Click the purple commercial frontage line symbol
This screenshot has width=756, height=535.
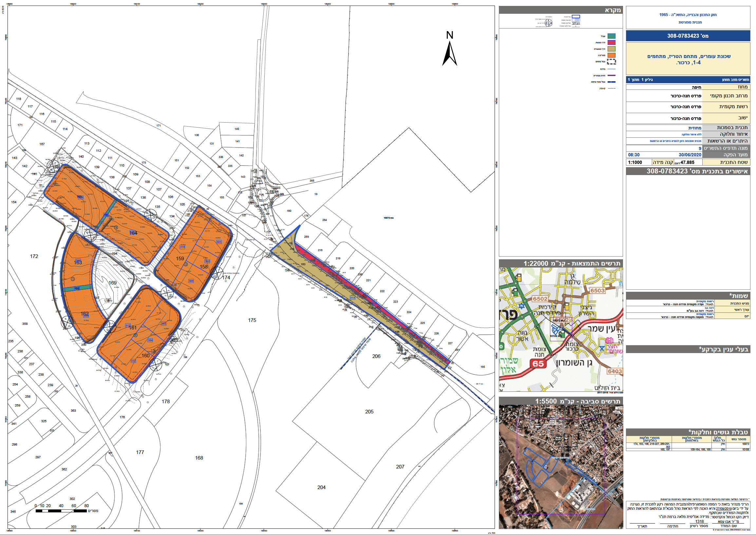tap(611, 75)
